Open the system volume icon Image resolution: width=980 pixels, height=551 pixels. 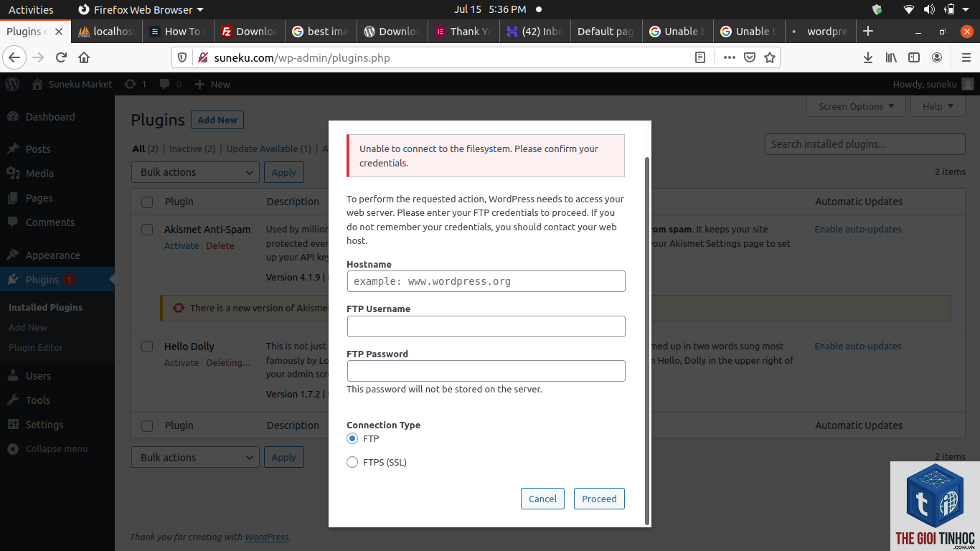pyautogui.click(x=929, y=9)
